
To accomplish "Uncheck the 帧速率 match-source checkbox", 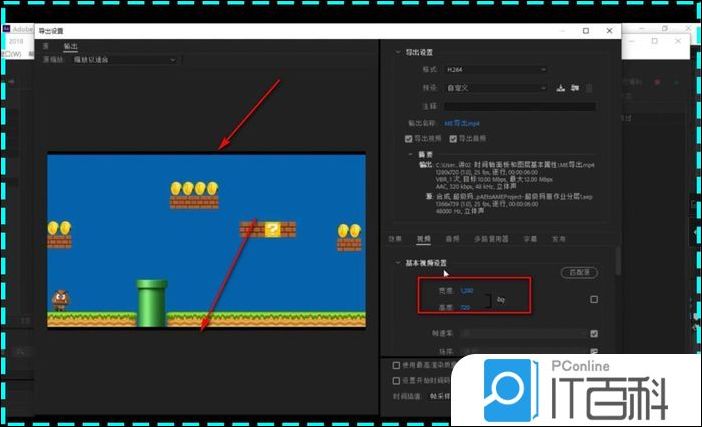I will click(x=594, y=333).
